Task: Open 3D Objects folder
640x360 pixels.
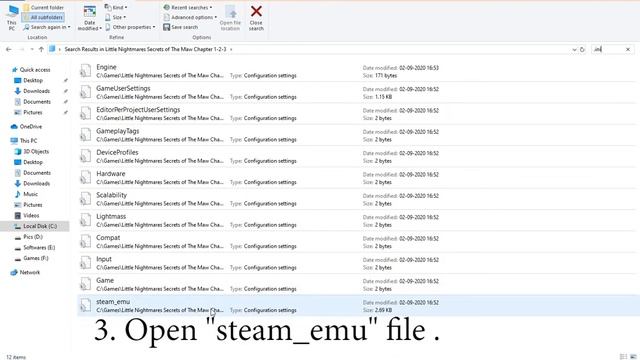Action: point(32,151)
